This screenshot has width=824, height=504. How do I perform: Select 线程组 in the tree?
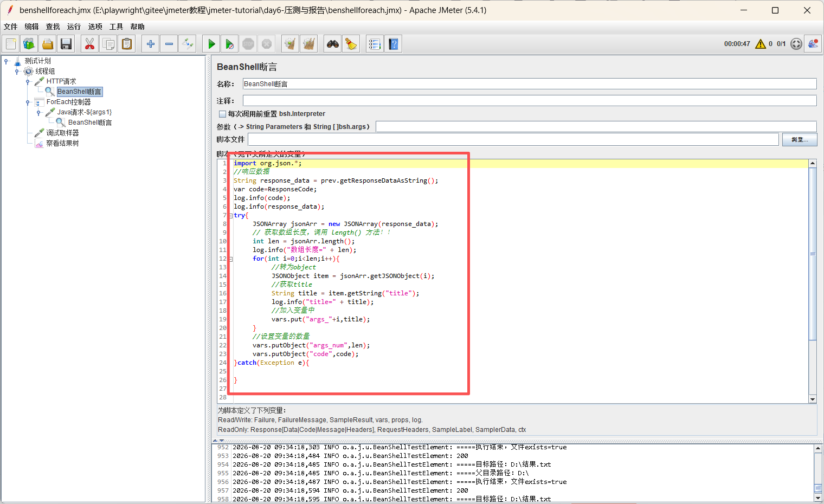45,71
